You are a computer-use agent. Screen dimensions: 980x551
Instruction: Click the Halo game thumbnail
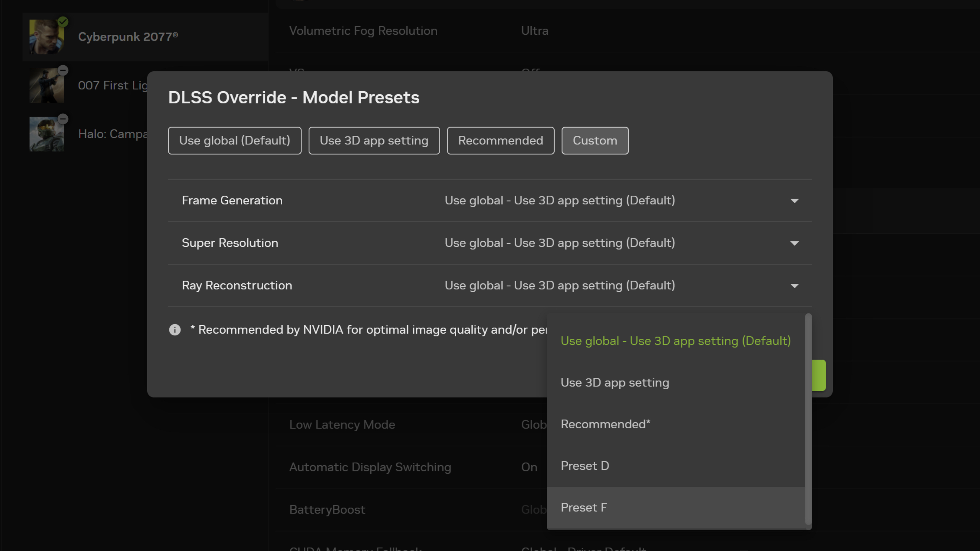[x=47, y=134]
